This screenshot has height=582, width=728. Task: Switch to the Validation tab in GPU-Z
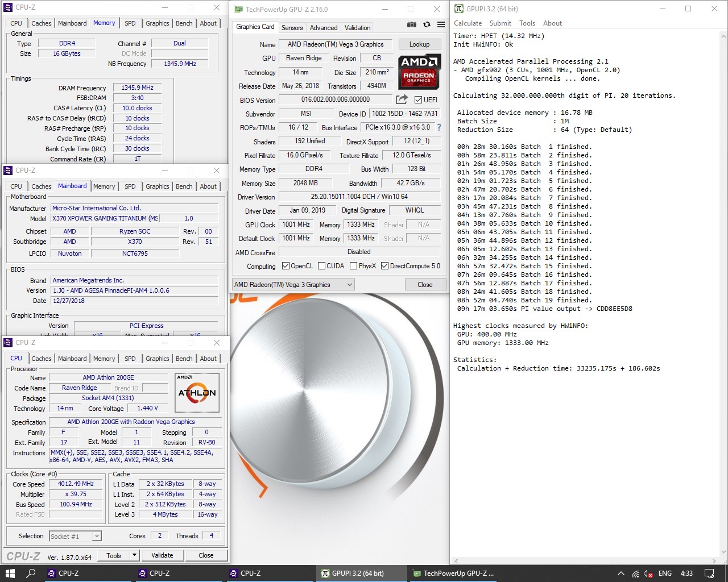357,27
